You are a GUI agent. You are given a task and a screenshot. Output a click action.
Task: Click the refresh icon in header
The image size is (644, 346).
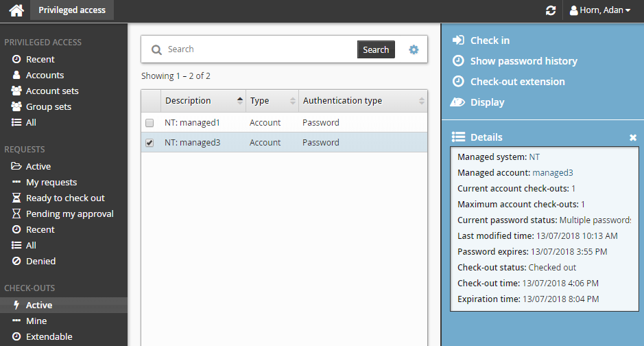pyautogui.click(x=550, y=10)
